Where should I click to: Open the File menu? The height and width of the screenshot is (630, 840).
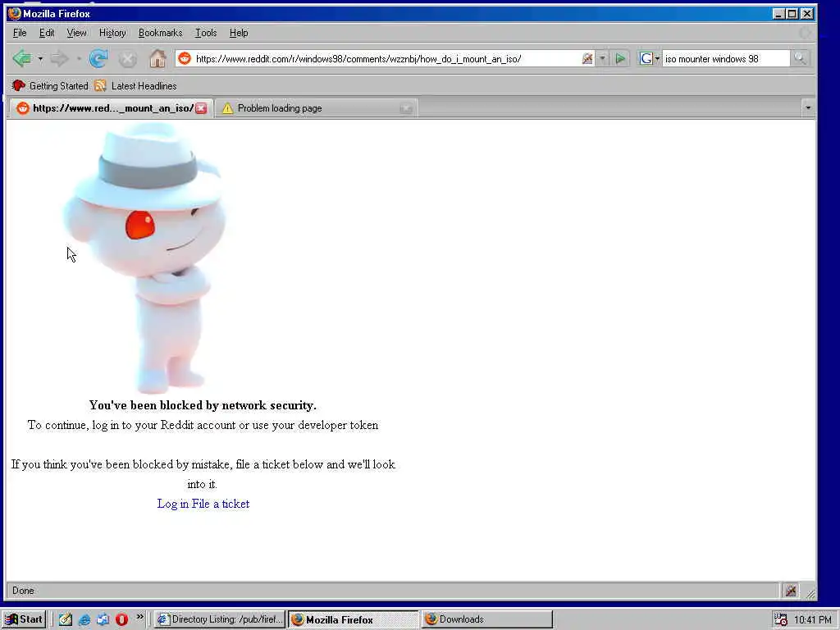click(20, 33)
